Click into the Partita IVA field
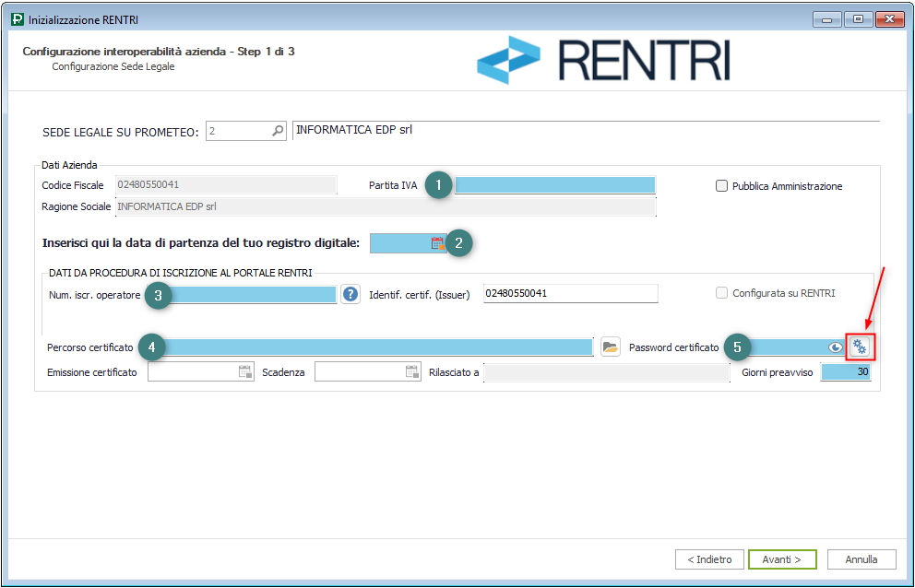 coord(555,185)
